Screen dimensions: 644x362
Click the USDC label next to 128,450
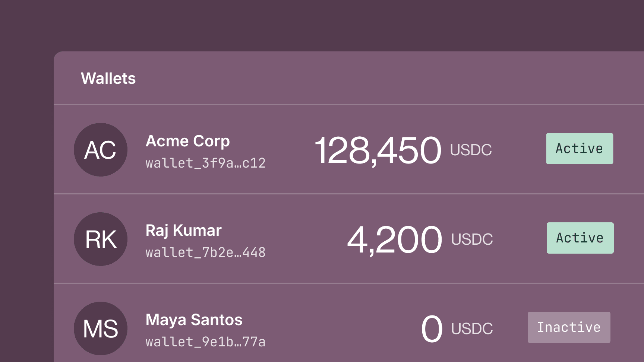click(471, 150)
